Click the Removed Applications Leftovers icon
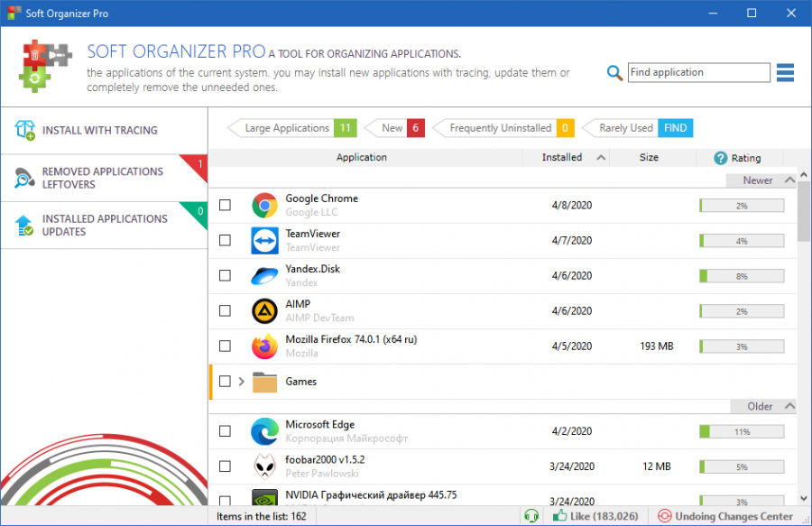Screen dimensions: 812x526 pyautogui.click(x=24, y=178)
